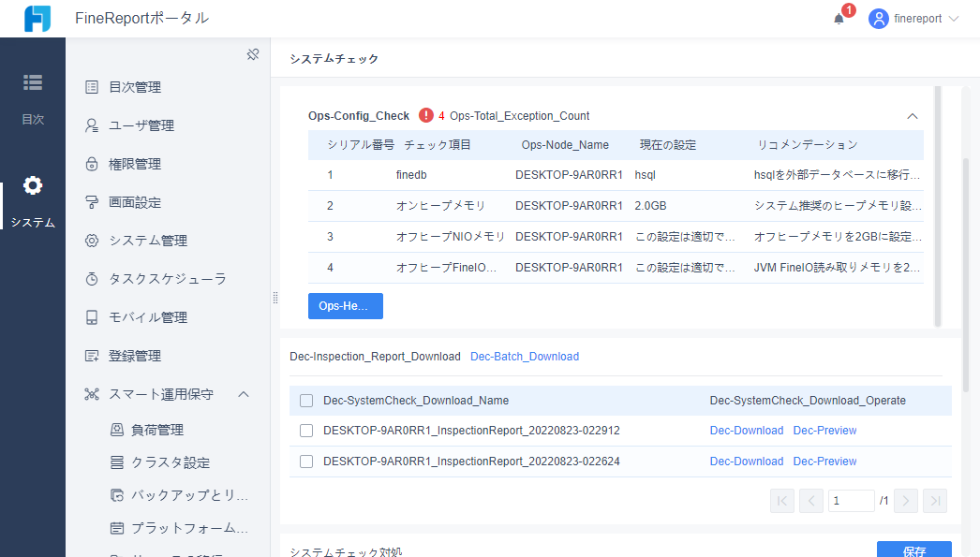Check the InspectionReport_20220823-022624 row checkbox

tap(306, 462)
